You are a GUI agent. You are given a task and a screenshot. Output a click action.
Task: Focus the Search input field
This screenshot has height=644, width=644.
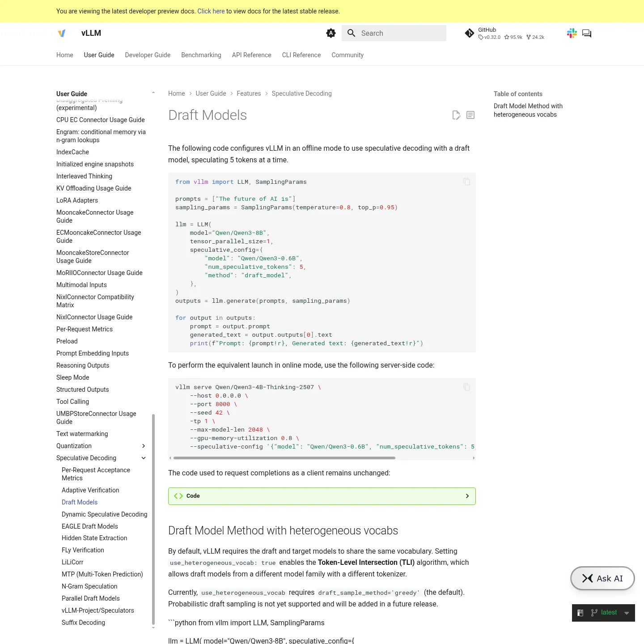pyautogui.click(x=394, y=33)
